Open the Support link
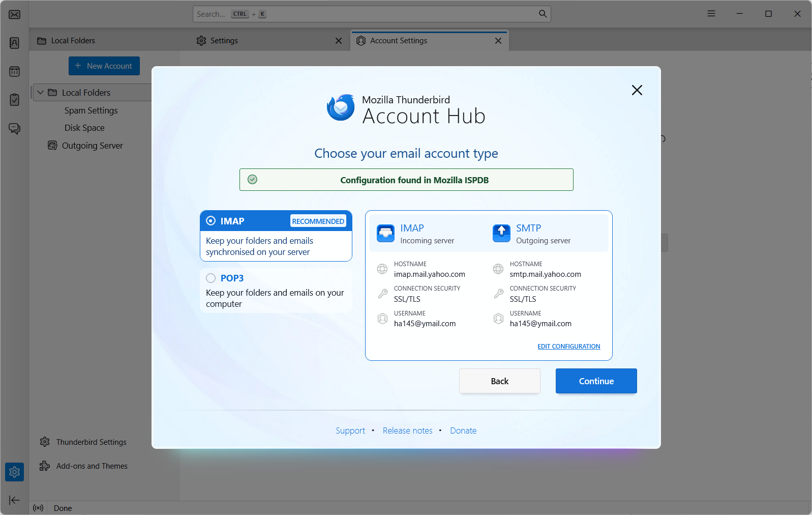Screen dimensions: 812x515 click(x=350, y=431)
